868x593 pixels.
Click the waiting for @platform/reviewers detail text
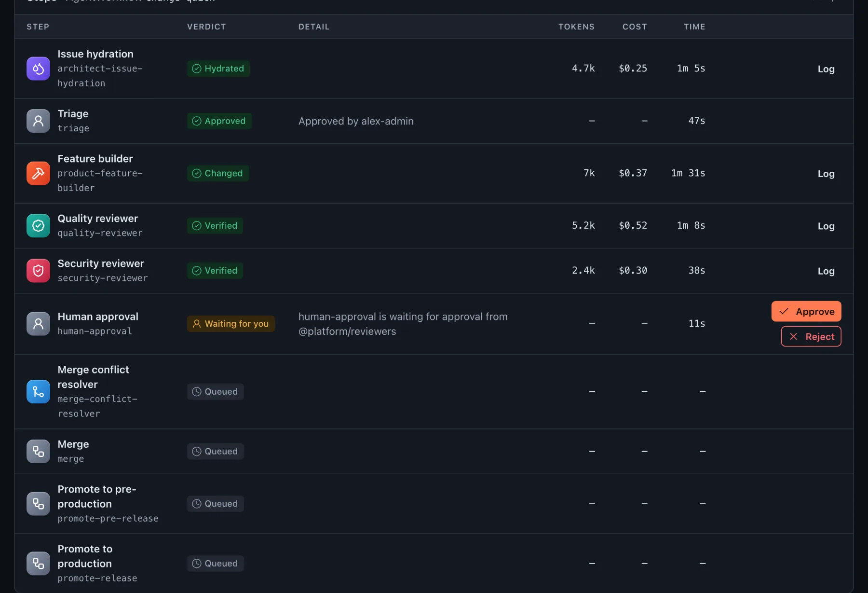click(x=403, y=324)
